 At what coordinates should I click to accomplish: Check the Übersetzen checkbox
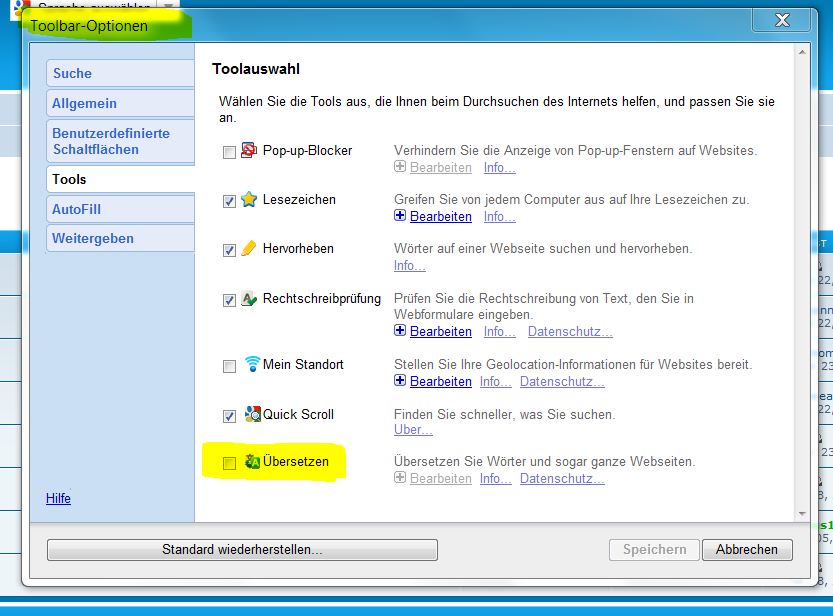click(x=229, y=463)
